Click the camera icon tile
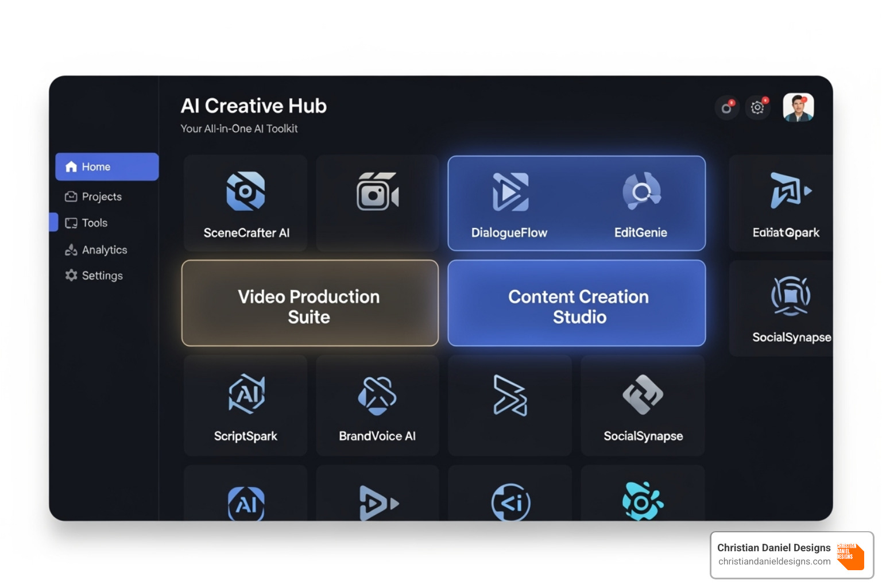Image resolution: width=882 pixels, height=588 pixels. point(377,192)
